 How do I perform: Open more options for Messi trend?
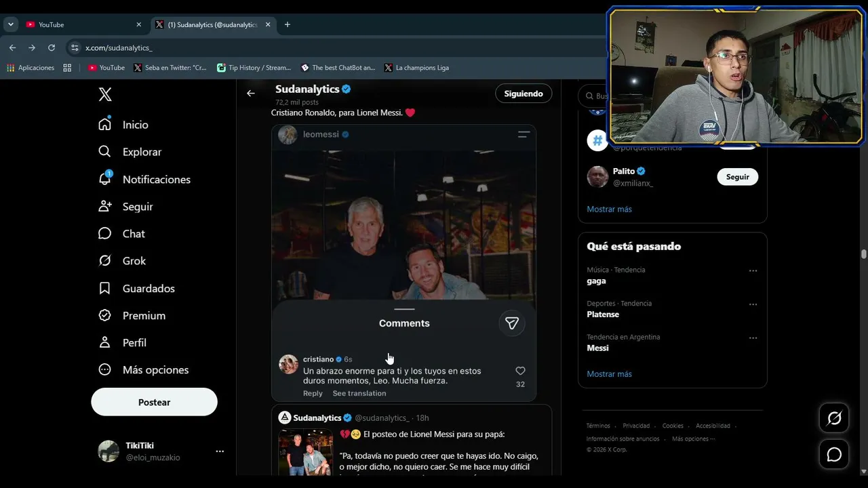point(753,338)
